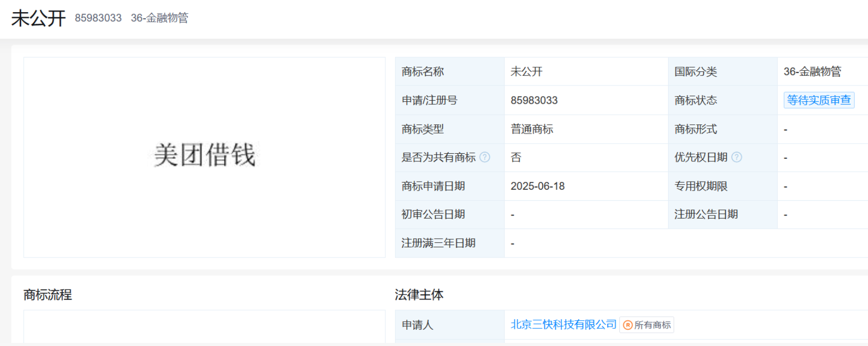Click the 普通商标 trademark type value
This screenshot has width=868, height=346.
point(532,129)
